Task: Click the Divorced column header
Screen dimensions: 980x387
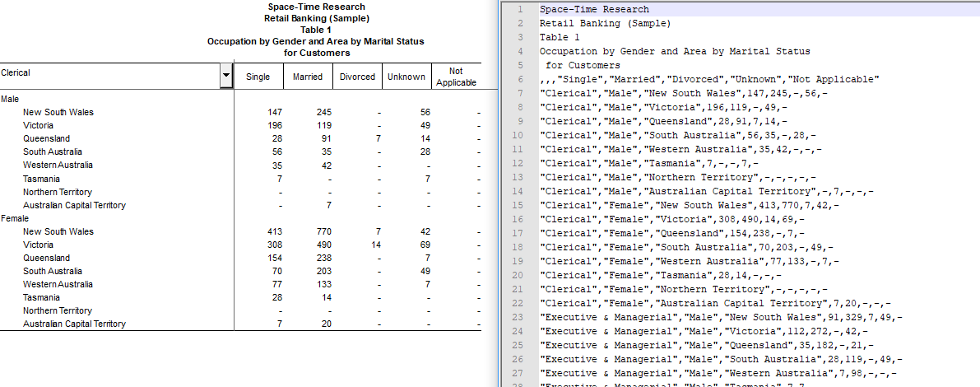Action: (x=357, y=77)
